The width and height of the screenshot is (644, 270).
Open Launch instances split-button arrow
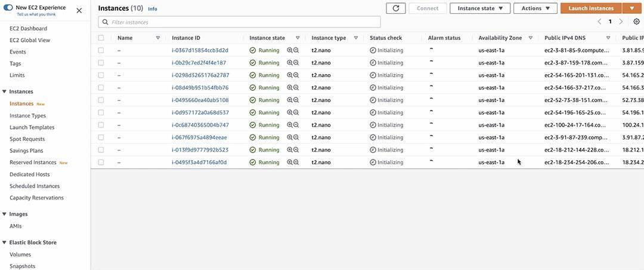(631, 8)
